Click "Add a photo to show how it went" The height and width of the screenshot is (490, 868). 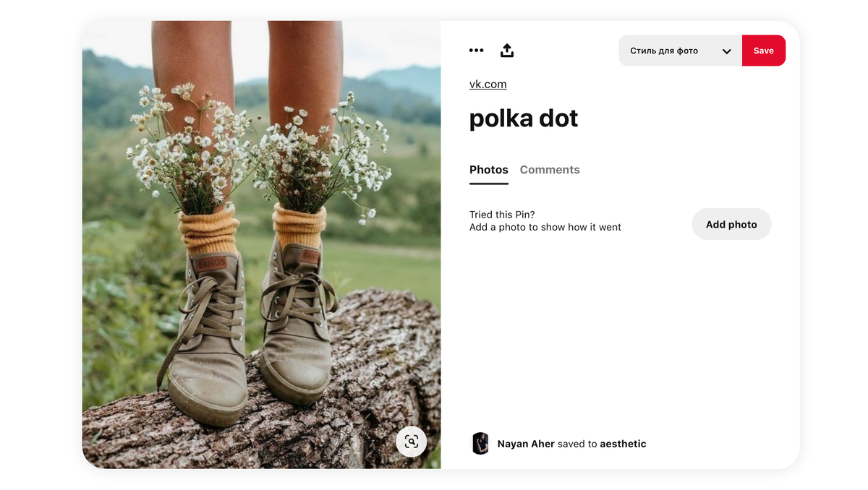point(545,227)
